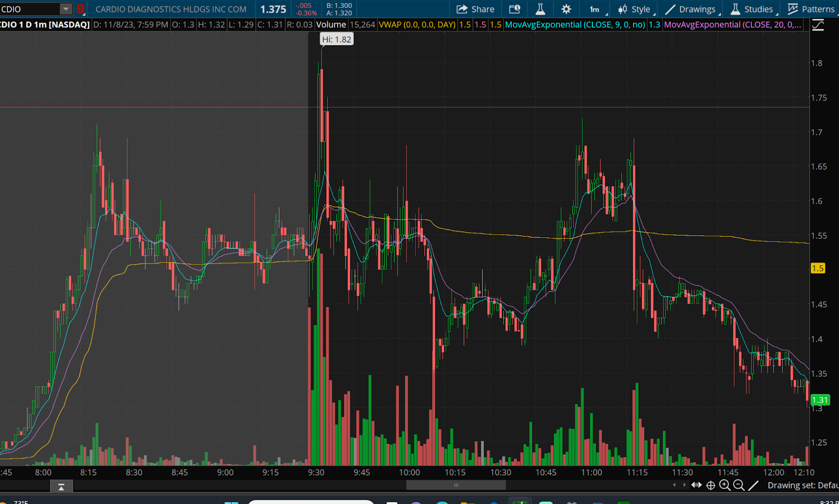Click the scroll left arrow near zoom tools
The image size is (839, 504).
[x=674, y=485]
